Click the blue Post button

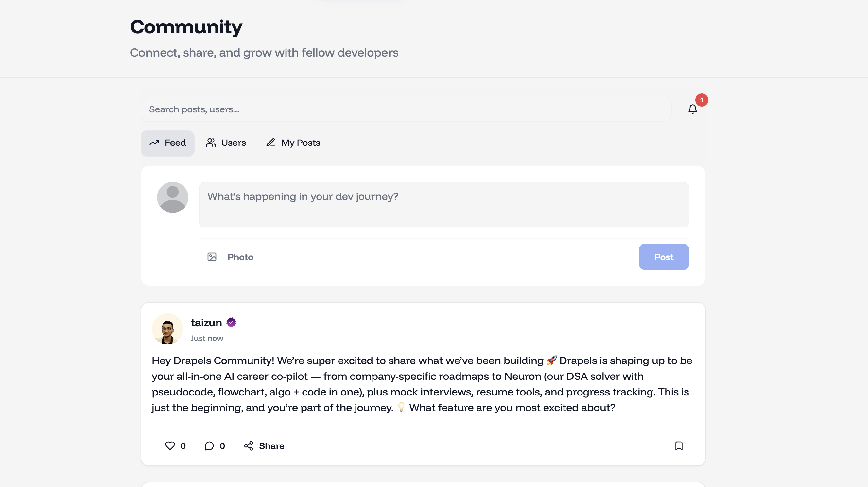click(664, 257)
